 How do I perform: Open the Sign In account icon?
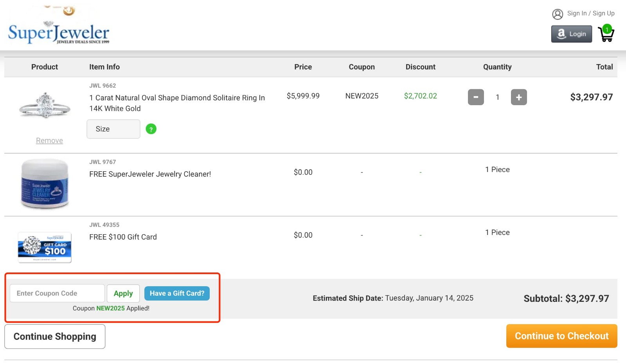coord(557,14)
